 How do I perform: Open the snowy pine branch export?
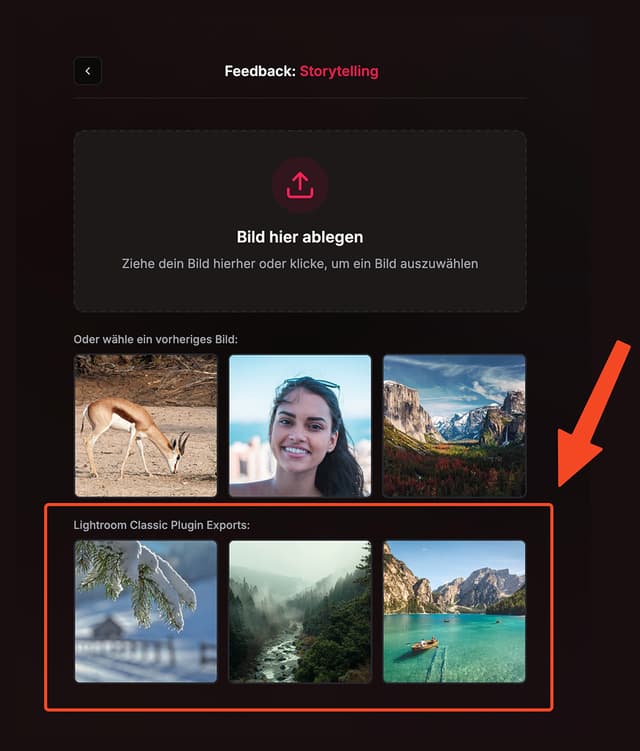(146, 611)
